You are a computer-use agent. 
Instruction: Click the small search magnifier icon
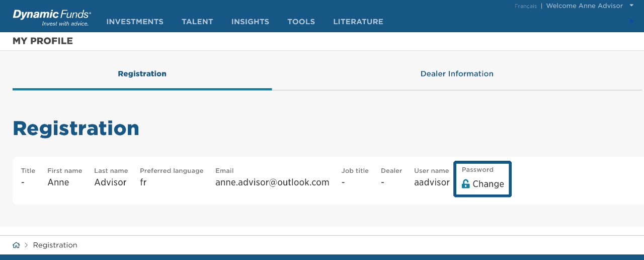click(x=631, y=21)
